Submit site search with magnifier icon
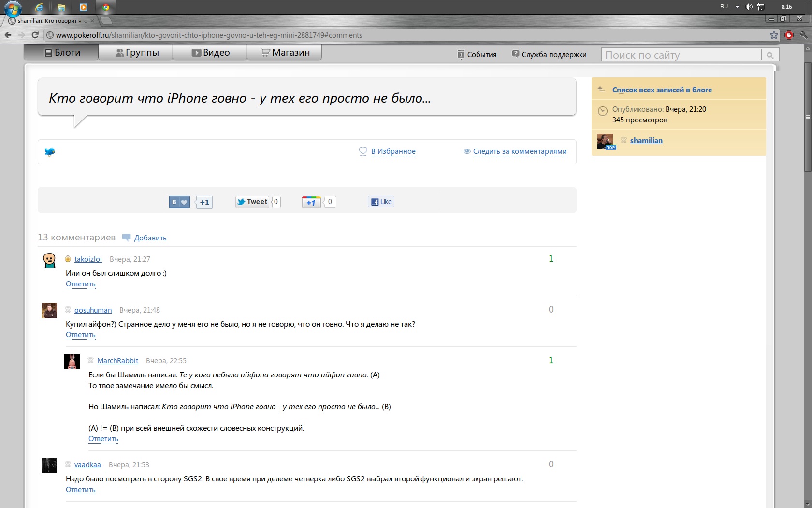This screenshot has height=508, width=812. (770, 55)
